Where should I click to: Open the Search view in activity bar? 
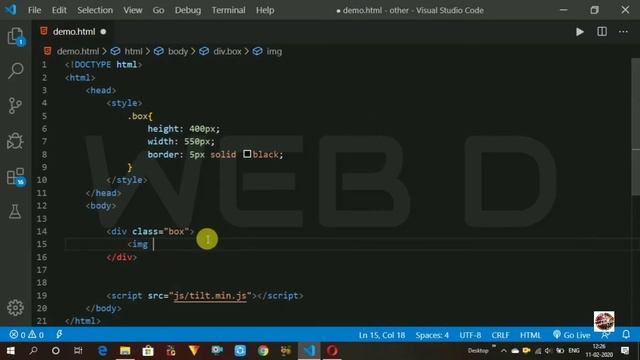[16, 71]
